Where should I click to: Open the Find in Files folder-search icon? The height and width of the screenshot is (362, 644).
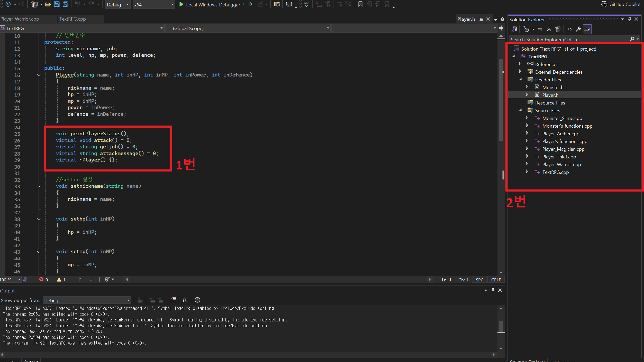point(277,4)
